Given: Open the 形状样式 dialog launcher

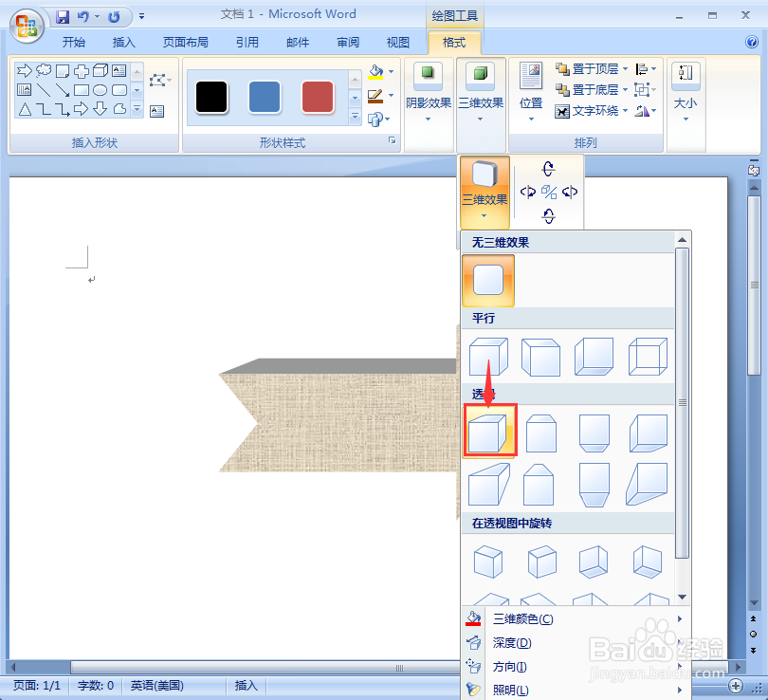Looking at the screenshot, I should coord(392,140).
